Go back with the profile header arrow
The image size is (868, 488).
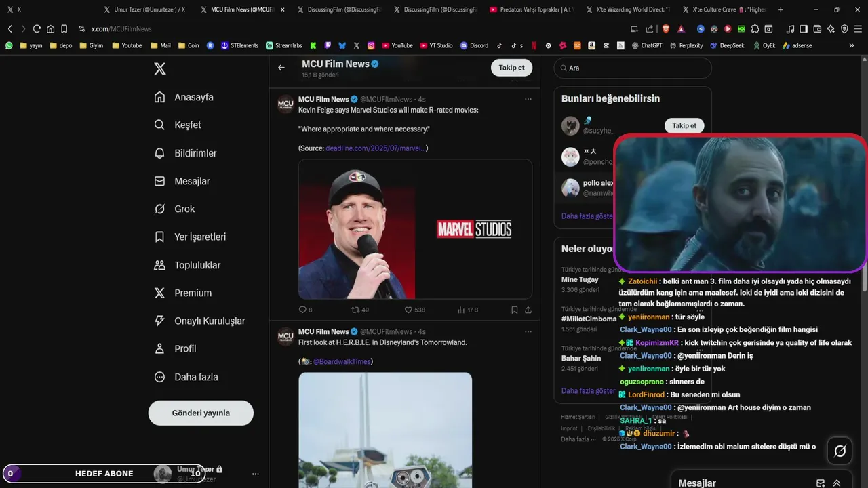coord(281,68)
